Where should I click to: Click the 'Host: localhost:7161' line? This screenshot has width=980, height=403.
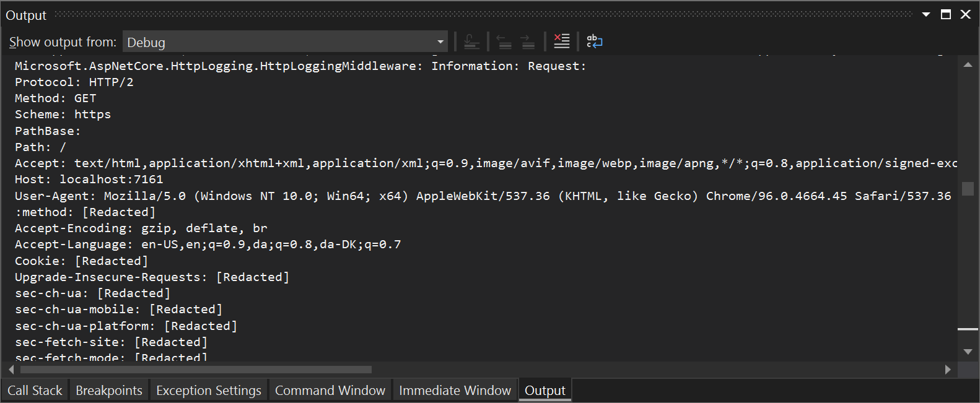click(89, 180)
